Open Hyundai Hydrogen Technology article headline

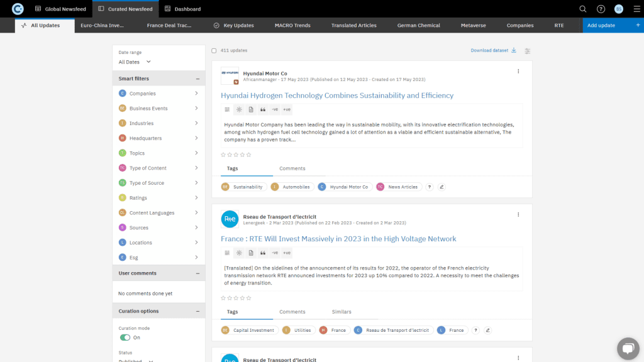[x=337, y=96]
